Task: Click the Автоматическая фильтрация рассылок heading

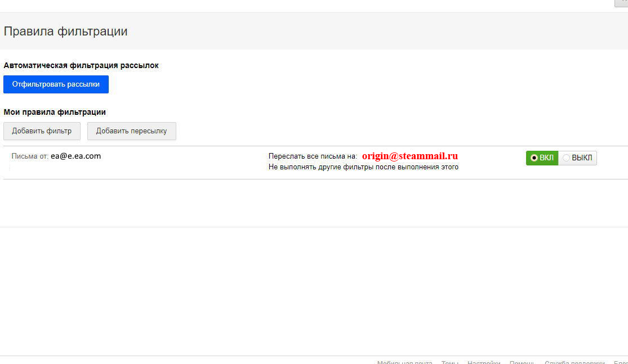Action: click(81, 65)
